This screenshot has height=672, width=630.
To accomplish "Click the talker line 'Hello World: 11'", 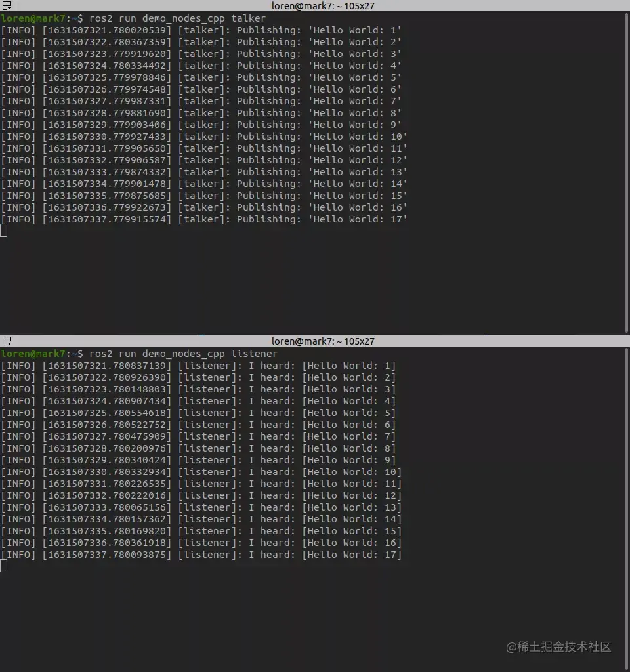I will pos(204,148).
